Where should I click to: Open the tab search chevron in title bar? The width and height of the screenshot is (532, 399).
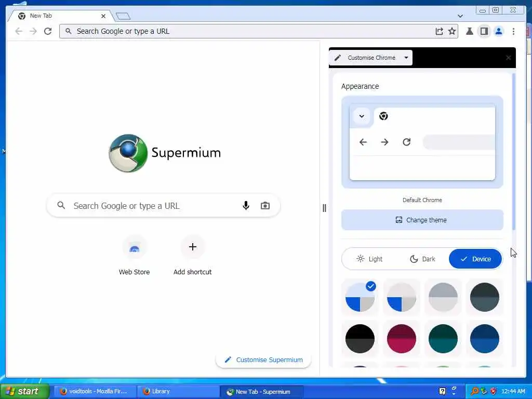(x=460, y=16)
